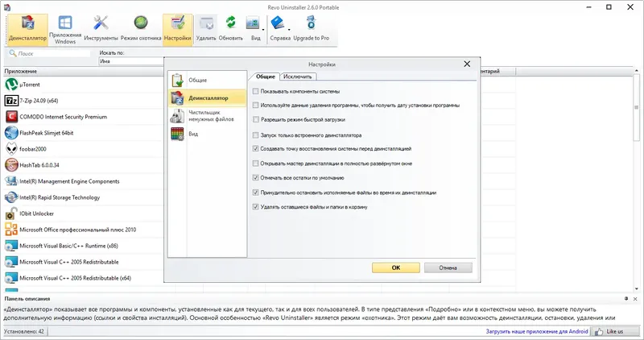Open the Искать по Имя combo box
The width and height of the screenshot is (644, 340).
(131, 61)
